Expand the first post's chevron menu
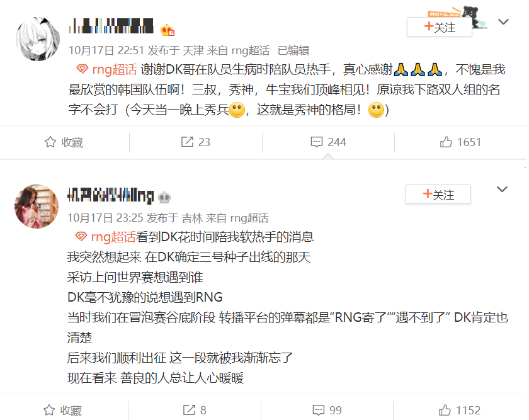This screenshot has height=420, width=529. tap(503, 22)
